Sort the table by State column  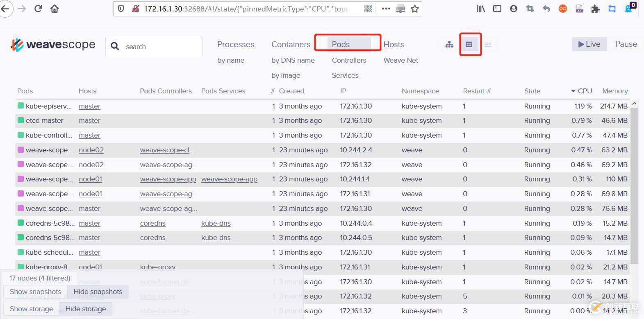coord(532,91)
